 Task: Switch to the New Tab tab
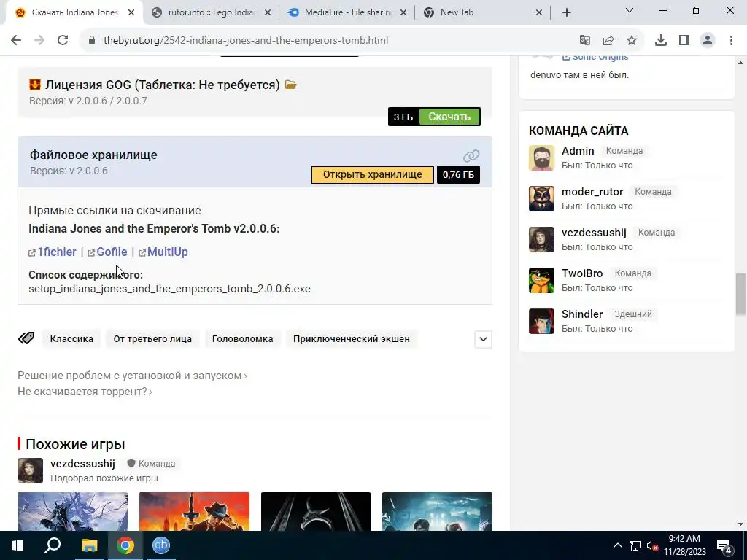484,12
